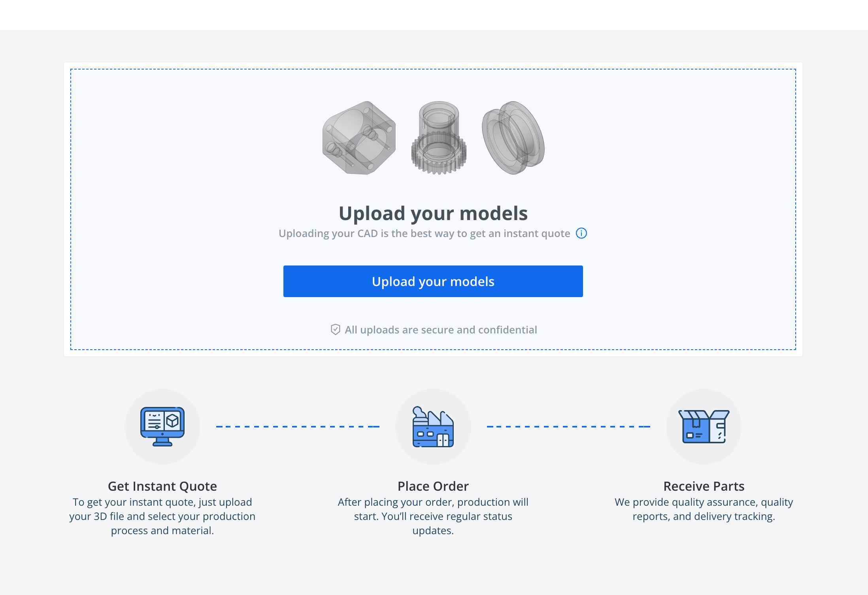Click "All uploads are secure and confidential" text
Screen dimensions: 868x595
[x=441, y=330]
